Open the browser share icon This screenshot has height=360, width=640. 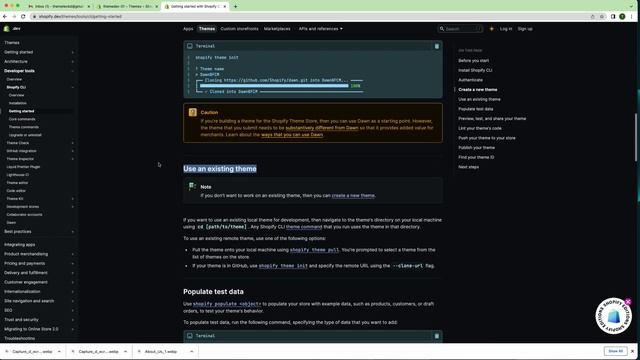pos(593,17)
